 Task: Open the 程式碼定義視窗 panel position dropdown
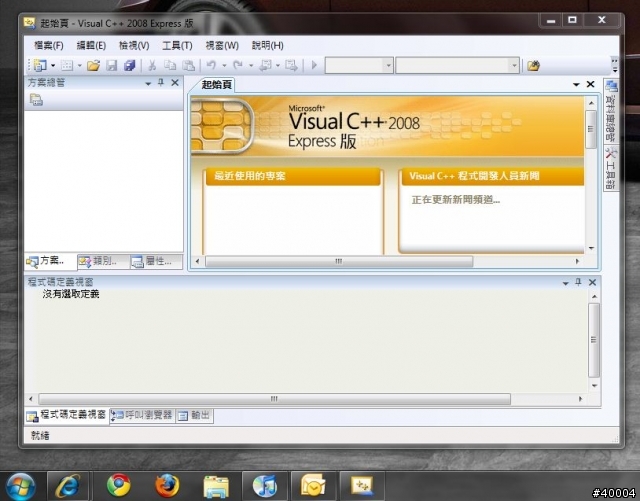point(565,283)
